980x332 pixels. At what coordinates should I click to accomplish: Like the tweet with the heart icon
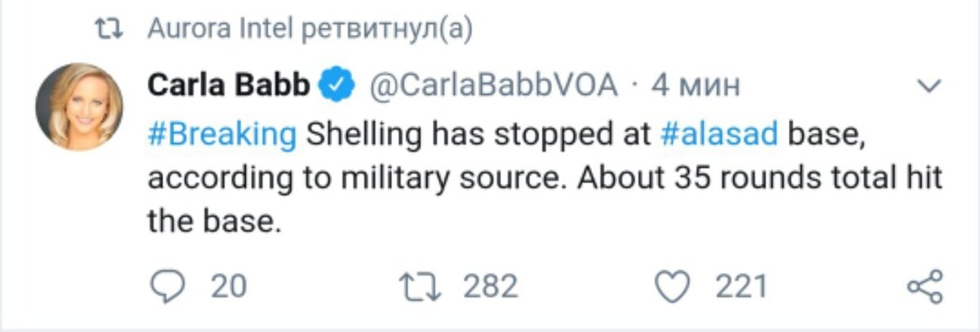coord(675,287)
